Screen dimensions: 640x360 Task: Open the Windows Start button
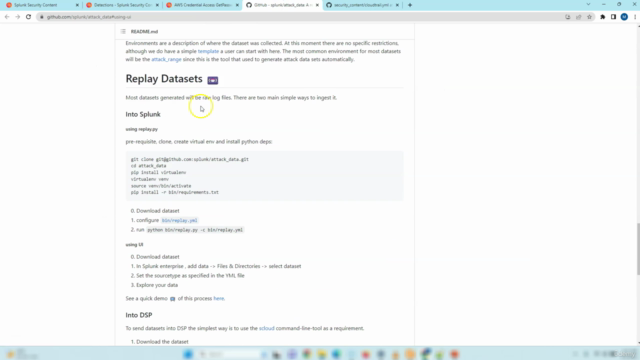[188, 354]
